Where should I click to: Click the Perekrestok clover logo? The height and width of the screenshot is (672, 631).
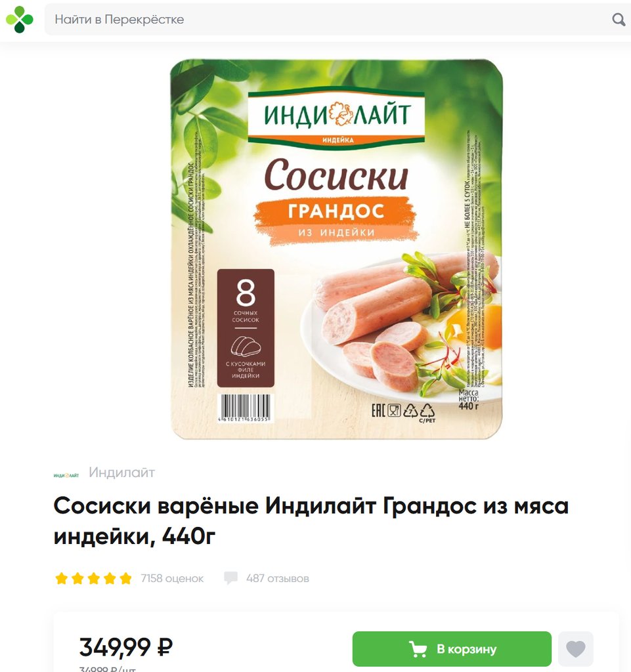pyautogui.click(x=19, y=19)
